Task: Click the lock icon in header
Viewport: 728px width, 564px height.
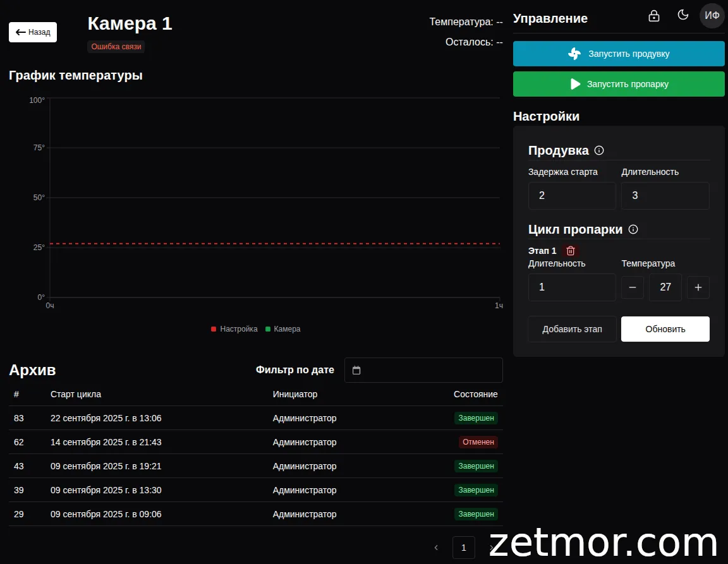Action: tap(654, 16)
